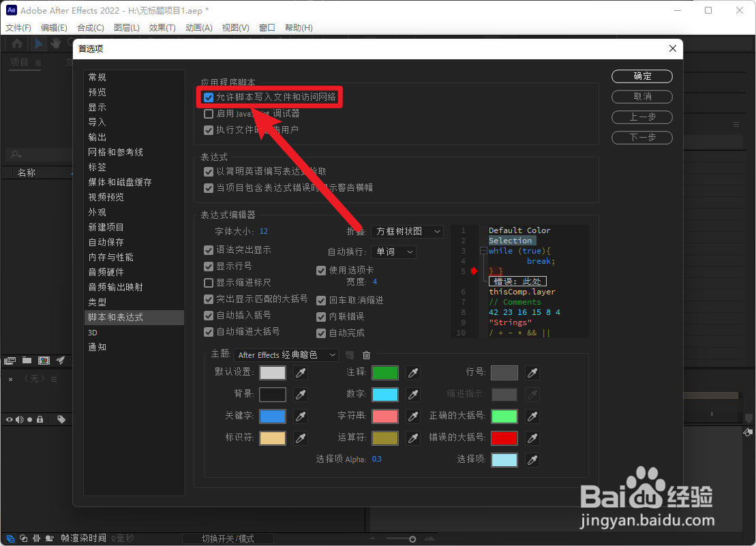756x546 pixels.
Task: Click the eyedropper next to 标识符 swatch
Action: click(x=301, y=438)
